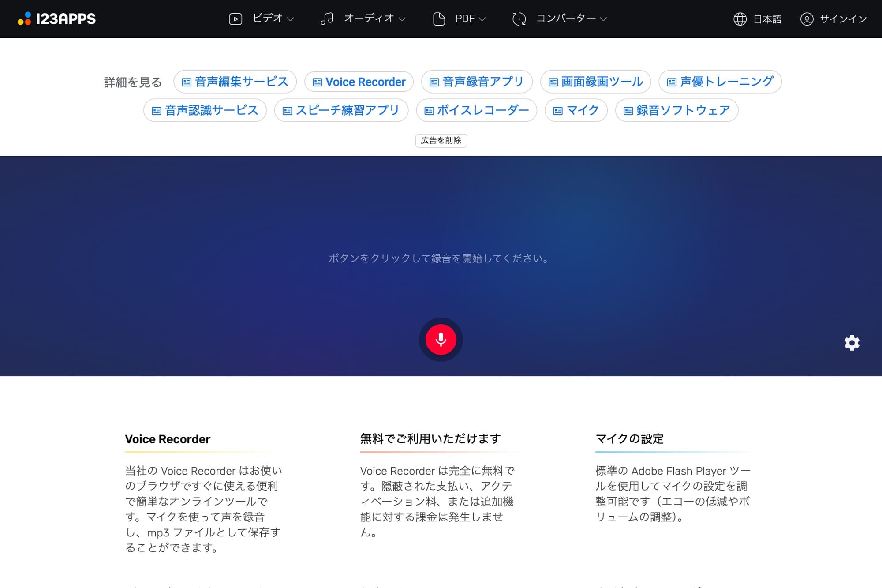The image size is (882, 588).
Task: Open the ボイスレコーダー link
Action: click(477, 110)
